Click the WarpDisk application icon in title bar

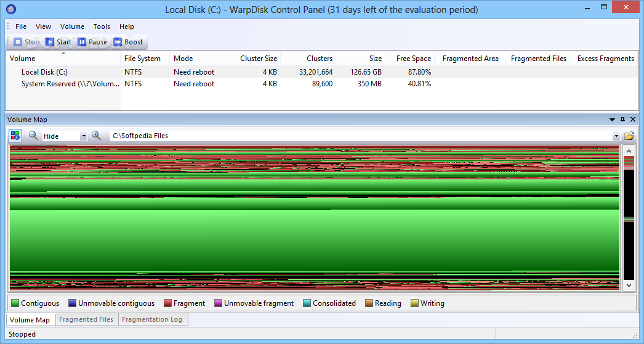click(11, 9)
